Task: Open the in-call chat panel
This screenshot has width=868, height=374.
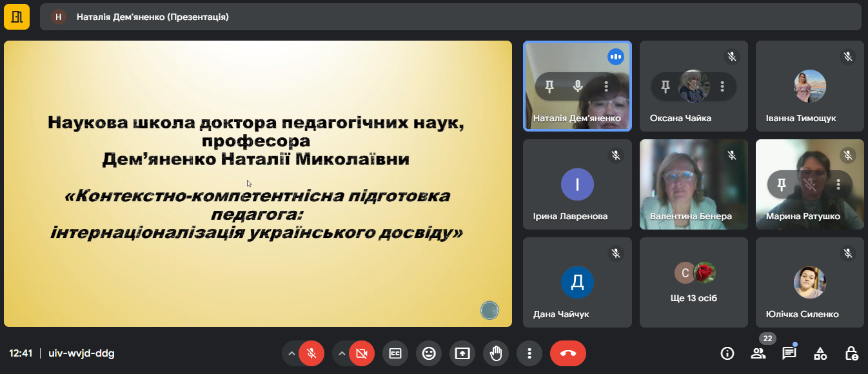Action: click(x=788, y=353)
